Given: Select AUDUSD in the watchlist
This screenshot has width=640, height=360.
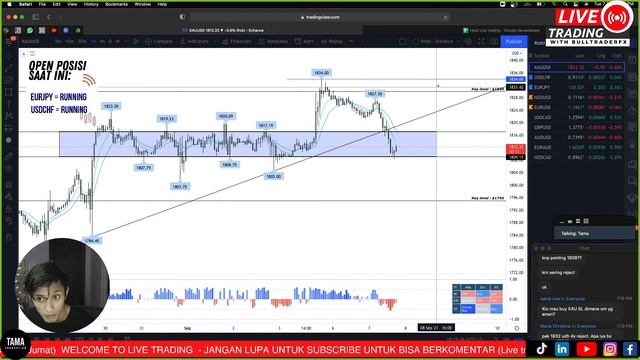Looking at the screenshot, I should pos(576,137).
